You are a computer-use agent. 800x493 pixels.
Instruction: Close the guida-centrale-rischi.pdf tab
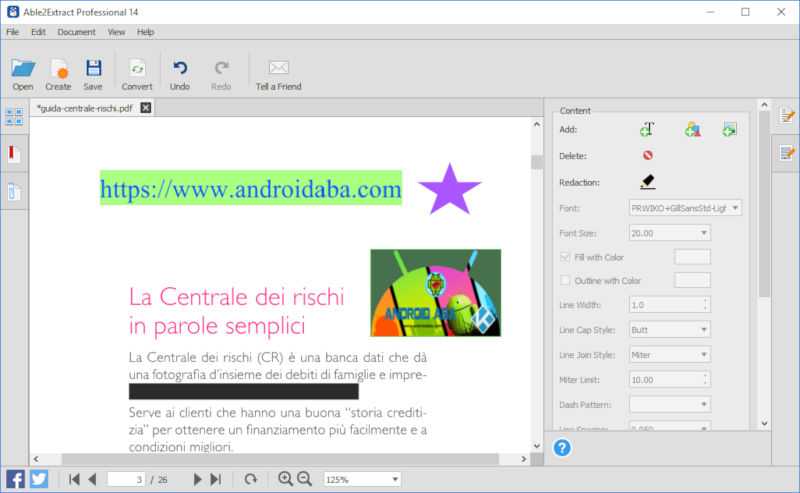(146, 108)
